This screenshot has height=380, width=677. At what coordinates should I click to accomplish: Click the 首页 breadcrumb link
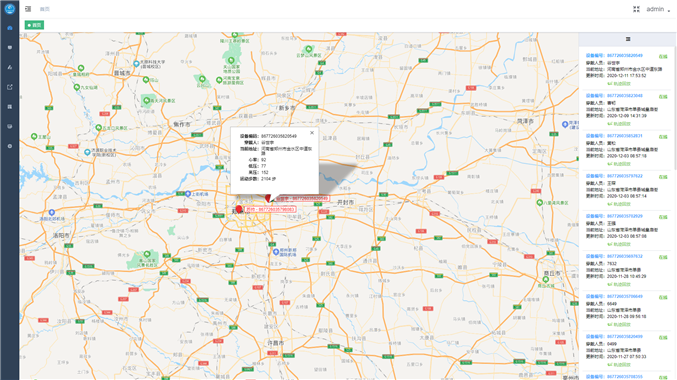[x=44, y=9]
